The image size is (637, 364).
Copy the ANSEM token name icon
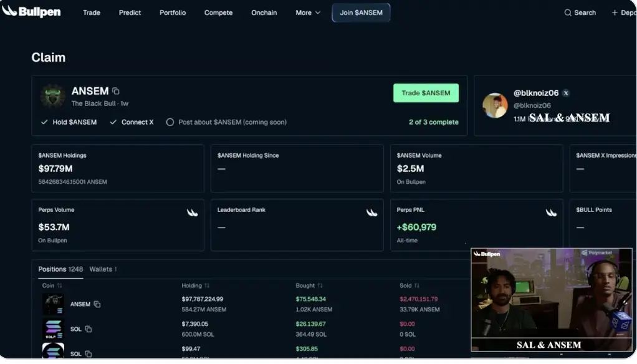click(x=116, y=91)
